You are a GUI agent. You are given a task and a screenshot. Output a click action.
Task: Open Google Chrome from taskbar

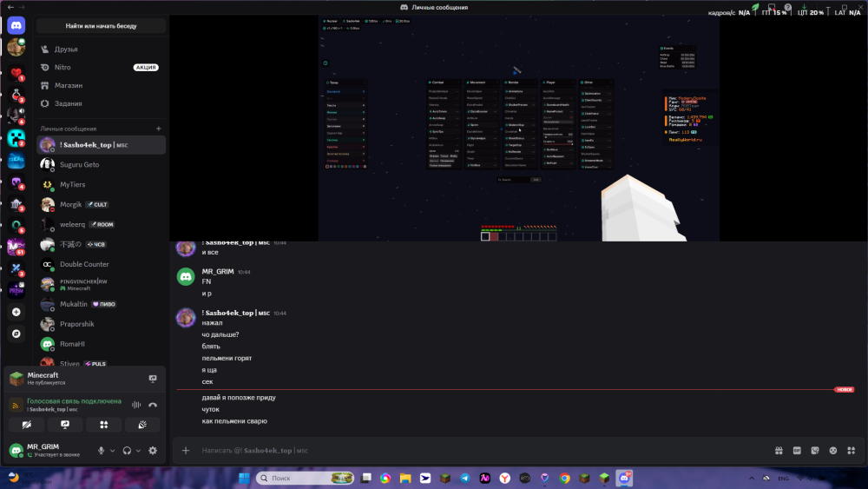(x=565, y=479)
